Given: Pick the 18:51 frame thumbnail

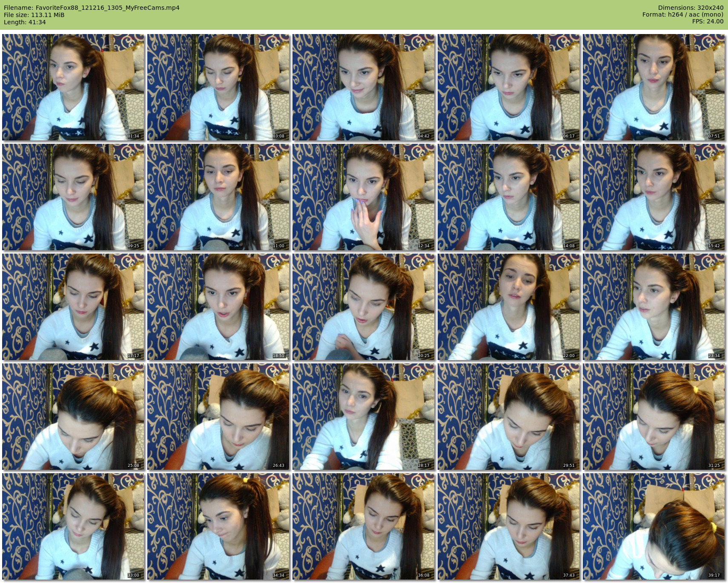Looking at the screenshot, I should [218, 307].
